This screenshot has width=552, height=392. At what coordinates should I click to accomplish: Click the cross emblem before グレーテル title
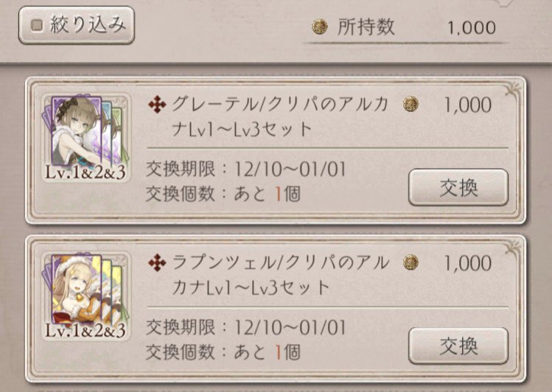tap(156, 105)
